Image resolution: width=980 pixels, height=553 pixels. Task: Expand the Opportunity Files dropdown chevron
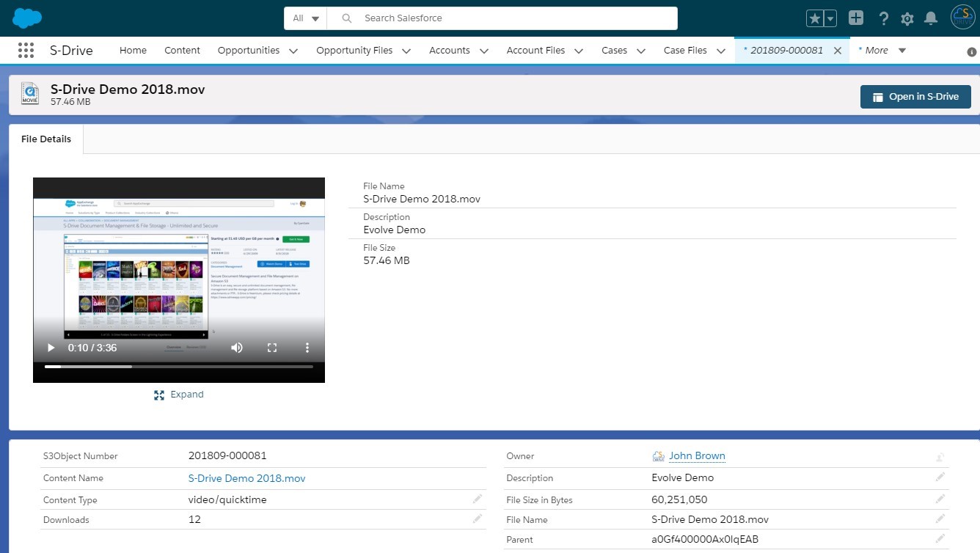[406, 51]
